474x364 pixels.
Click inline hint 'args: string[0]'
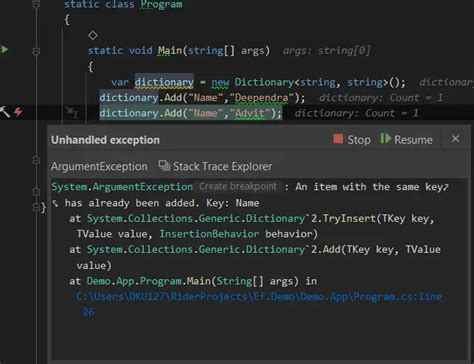point(326,51)
